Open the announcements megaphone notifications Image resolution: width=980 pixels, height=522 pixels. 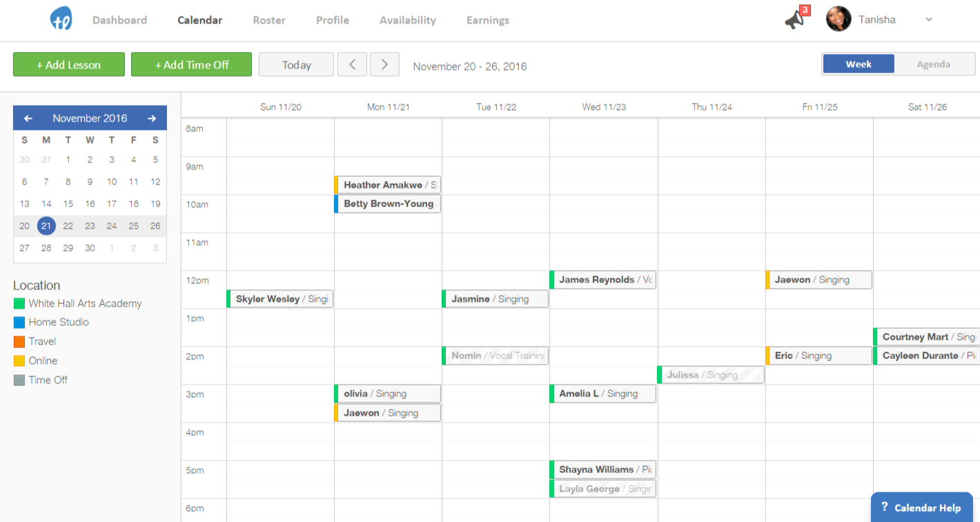[x=795, y=19]
